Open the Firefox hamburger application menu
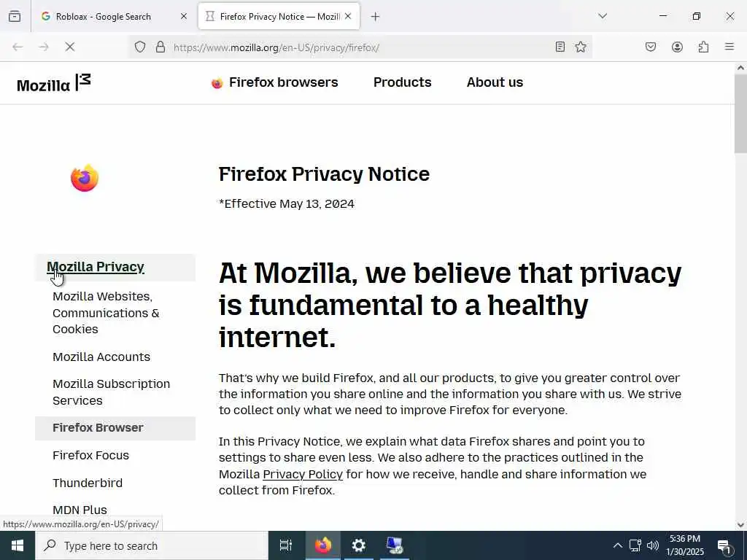The height and width of the screenshot is (560, 747). 729,47
